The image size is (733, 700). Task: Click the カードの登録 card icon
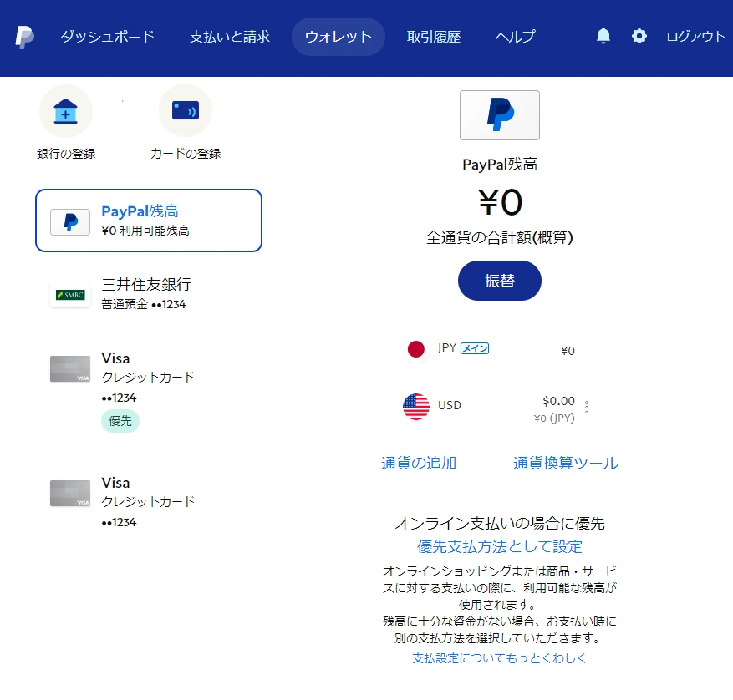[x=186, y=111]
